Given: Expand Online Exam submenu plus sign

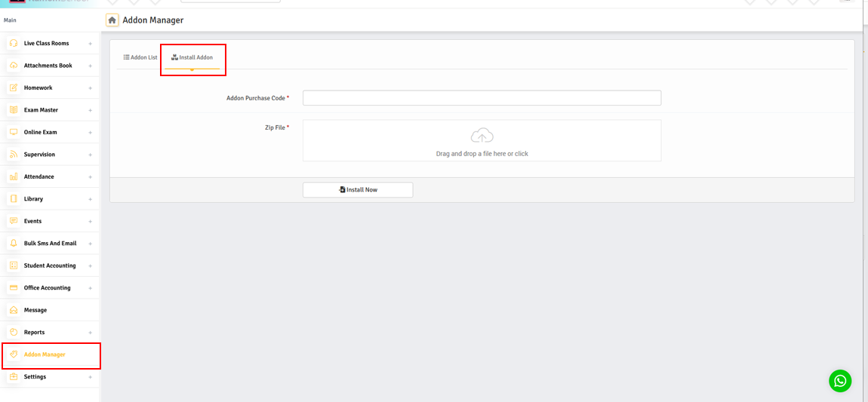Looking at the screenshot, I should pos(91,133).
